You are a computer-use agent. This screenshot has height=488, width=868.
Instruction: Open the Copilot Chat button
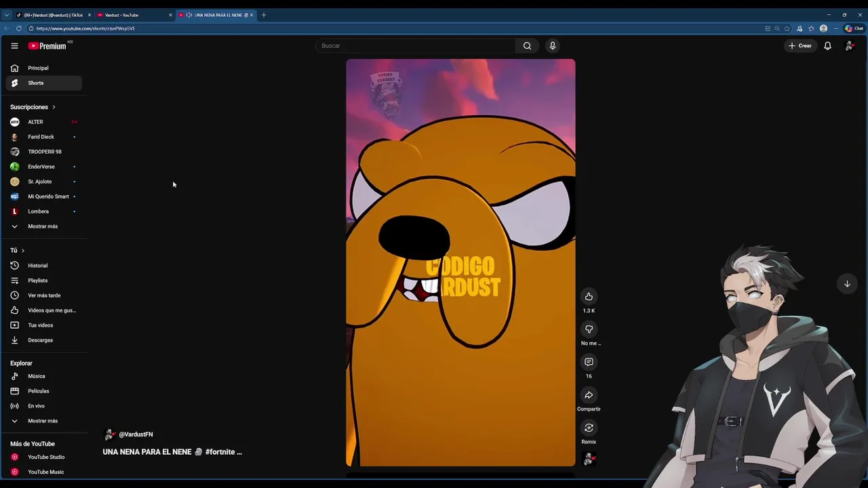[x=854, y=28]
